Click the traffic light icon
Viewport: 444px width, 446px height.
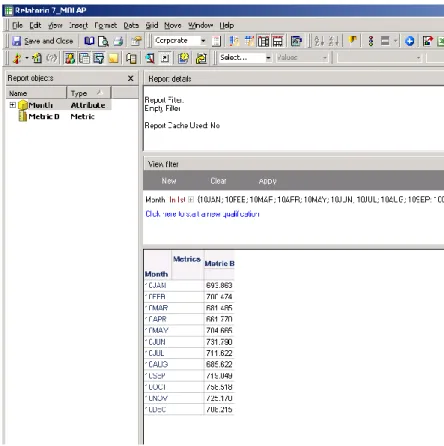(x=371, y=41)
